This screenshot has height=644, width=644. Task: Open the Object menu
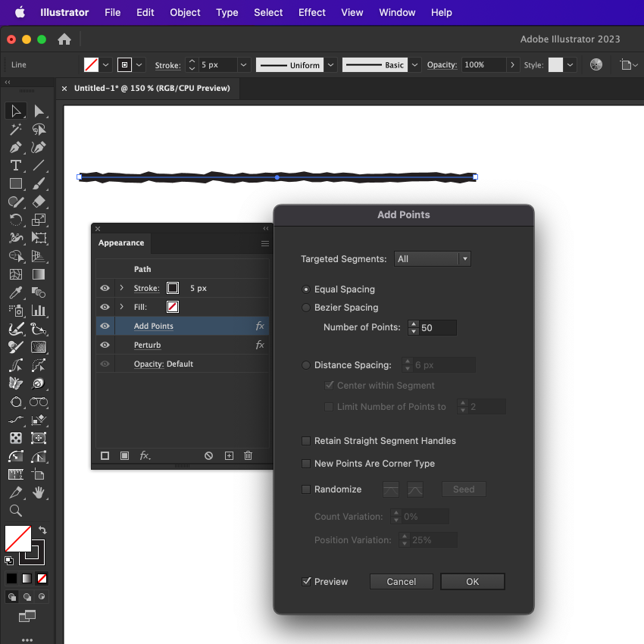[185, 12]
